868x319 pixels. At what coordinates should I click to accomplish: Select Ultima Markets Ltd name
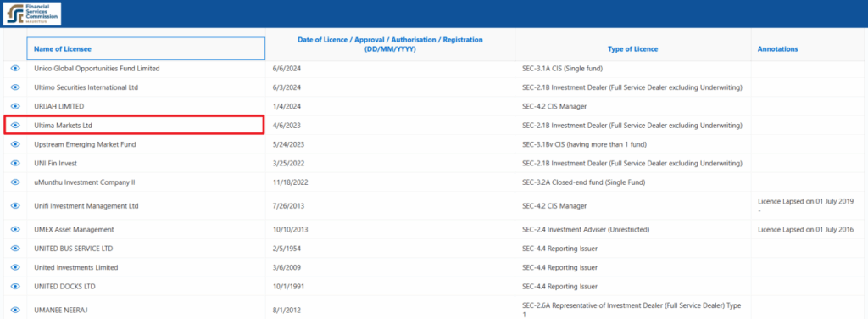coord(63,126)
